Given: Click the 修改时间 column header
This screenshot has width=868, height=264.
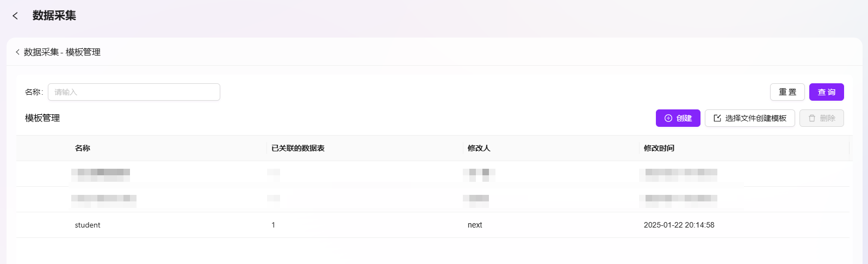Looking at the screenshot, I should click(x=659, y=148).
